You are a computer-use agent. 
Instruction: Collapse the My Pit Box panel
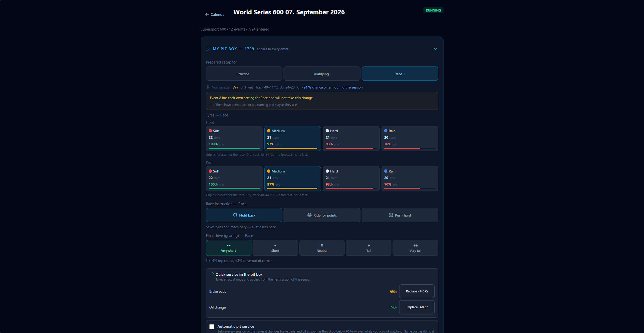click(x=436, y=49)
